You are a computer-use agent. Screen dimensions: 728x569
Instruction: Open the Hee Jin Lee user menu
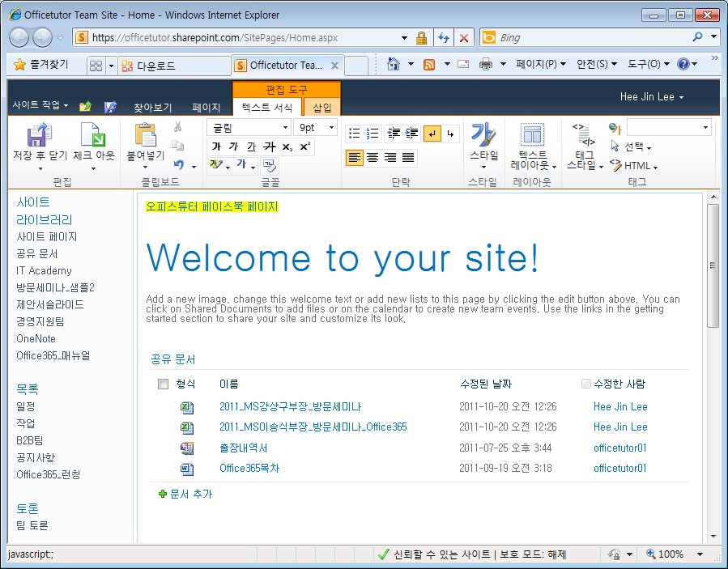click(652, 96)
